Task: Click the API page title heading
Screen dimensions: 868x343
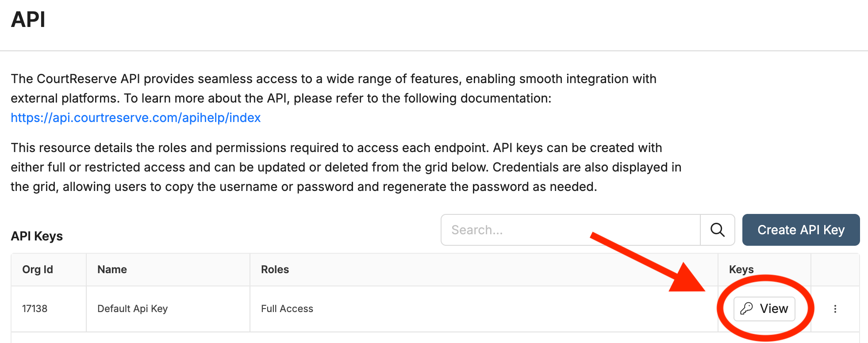Action: click(x=28, y=19)
